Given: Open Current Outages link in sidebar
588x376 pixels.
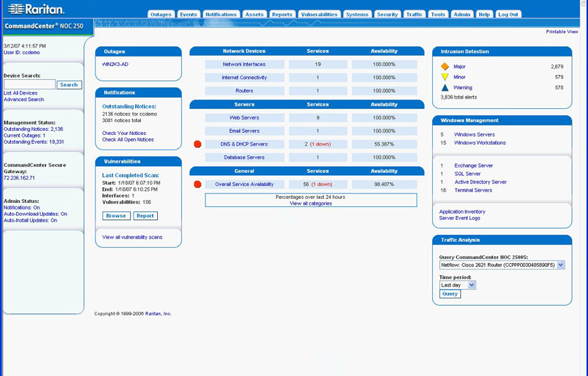Looking at the screenshot, I should tap(24, 136).
